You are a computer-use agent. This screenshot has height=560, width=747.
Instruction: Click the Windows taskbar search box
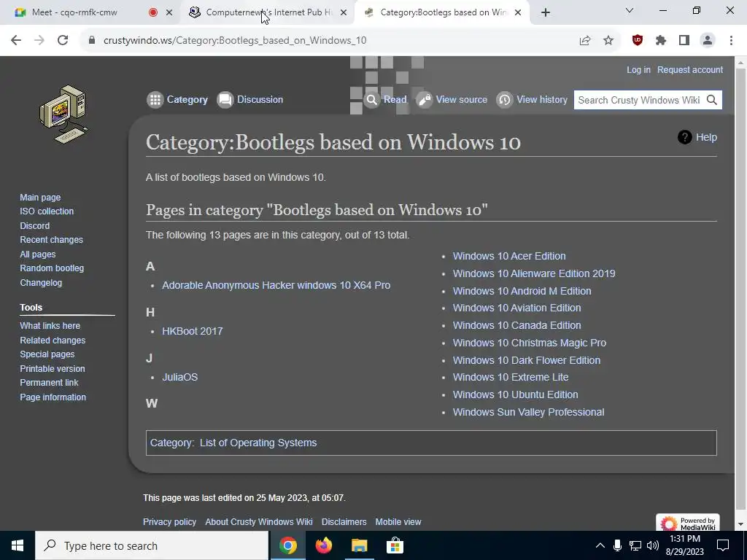(x=152, y=545)
